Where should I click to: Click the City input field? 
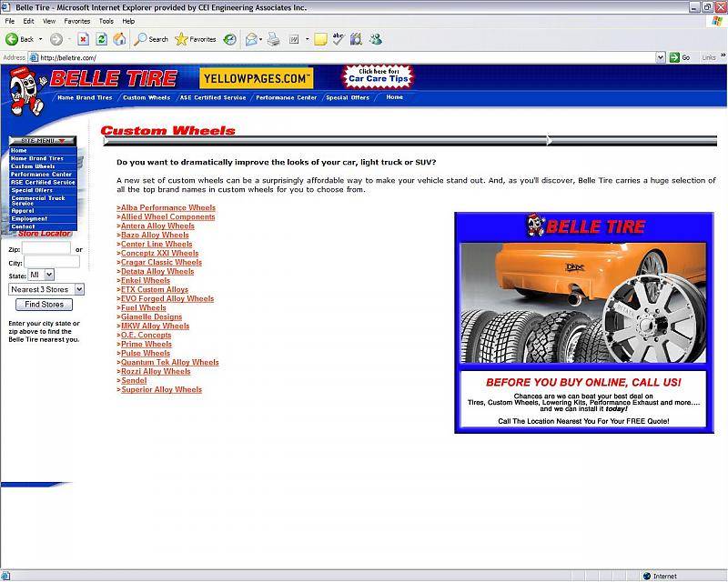pos(52,262)
